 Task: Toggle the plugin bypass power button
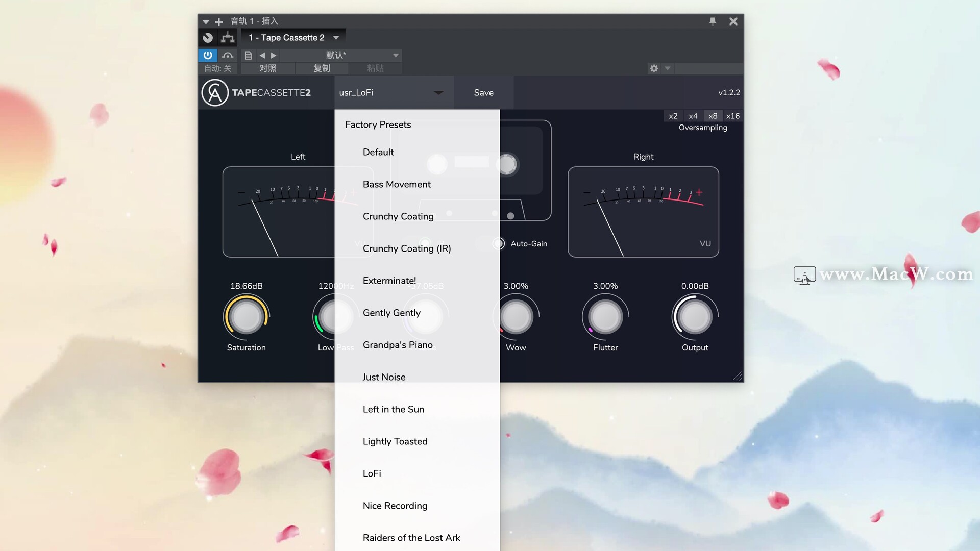coord(208,55)
